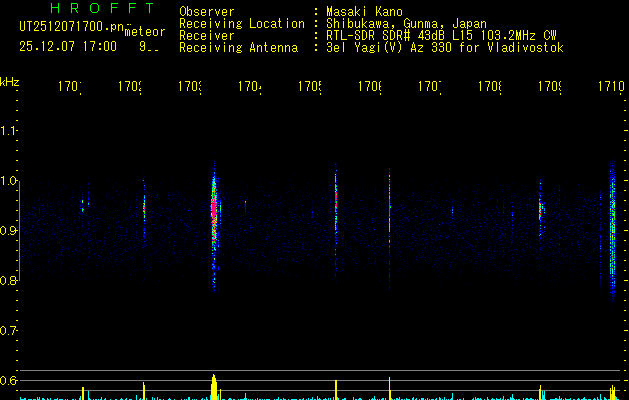
Task: Select the 1703 time axis label
Action: tap(189, 88)
